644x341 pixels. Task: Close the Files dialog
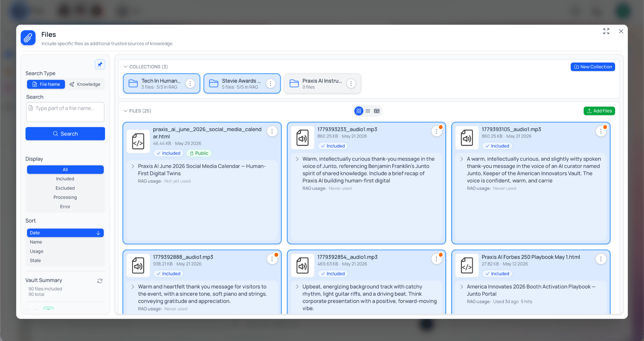pos(621,31)
